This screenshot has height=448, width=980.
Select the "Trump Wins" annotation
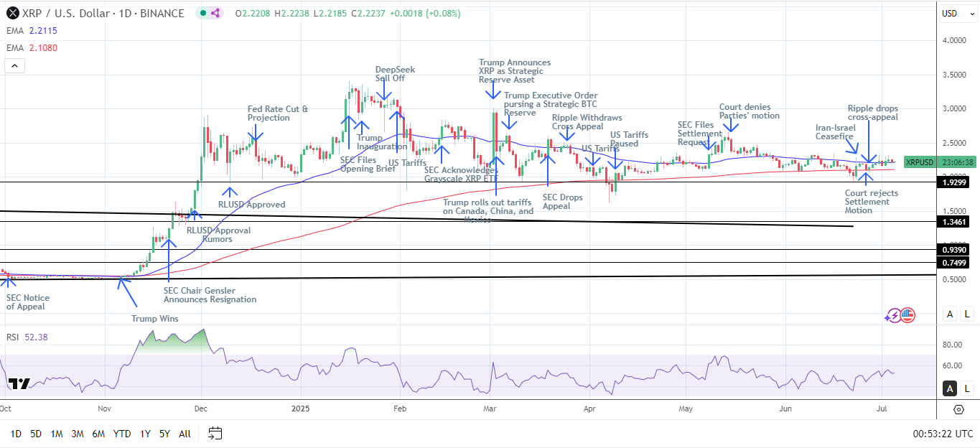(x=155, y=319)
